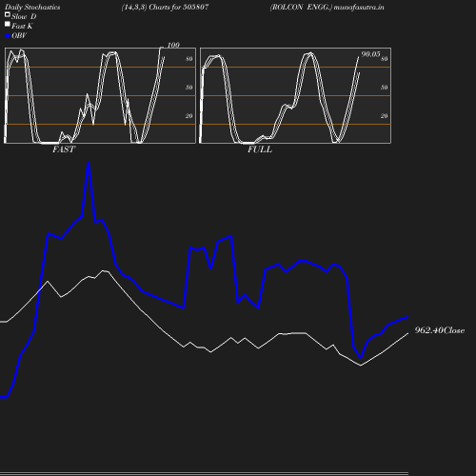The height and width of the screenshot is (476, 476).
Task: Click the 80 level on FULL chart
Action: coord(385,59)
